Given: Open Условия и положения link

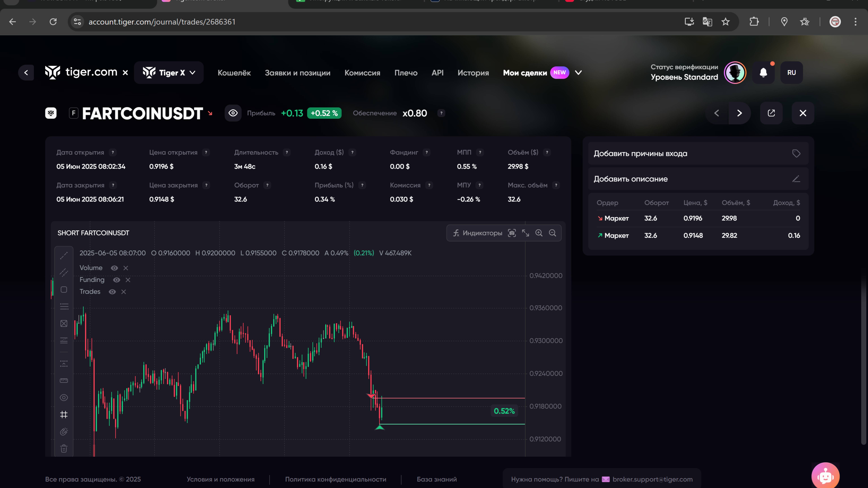Looking at the screenshot, I should click(x=221, y=479).
